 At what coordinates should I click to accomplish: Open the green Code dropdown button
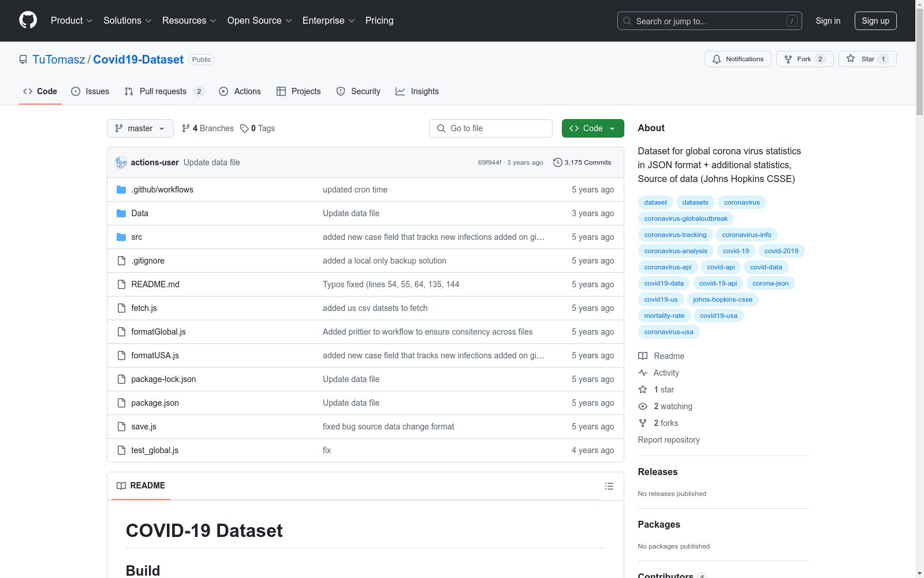[x=593, y=128]
